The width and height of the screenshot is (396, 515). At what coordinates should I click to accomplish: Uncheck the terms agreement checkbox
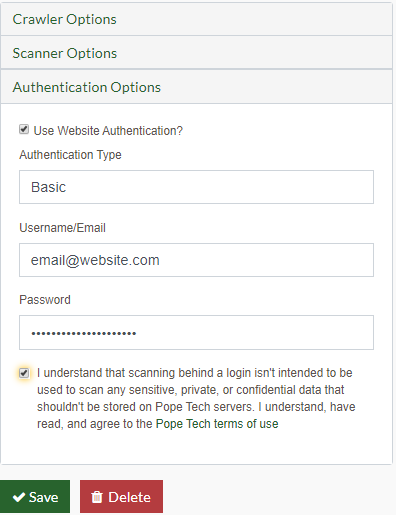pos(24,373)
